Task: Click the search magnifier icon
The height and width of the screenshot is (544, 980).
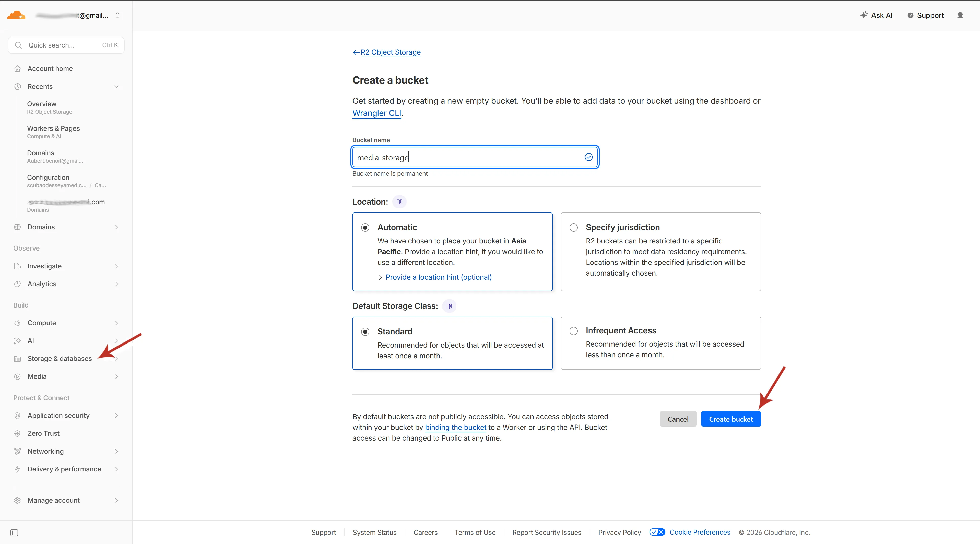Action: point(18,45)
